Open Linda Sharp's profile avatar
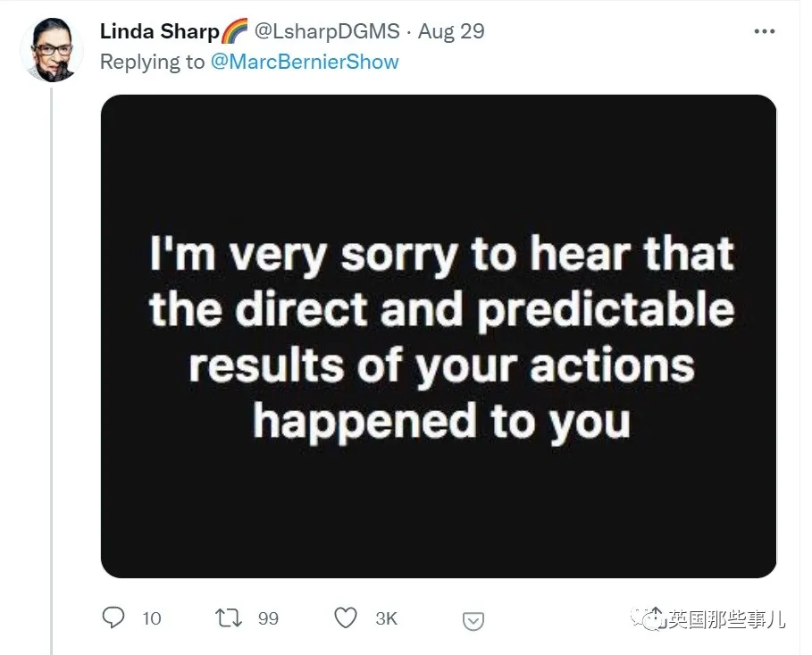 [x=53, y=48]
